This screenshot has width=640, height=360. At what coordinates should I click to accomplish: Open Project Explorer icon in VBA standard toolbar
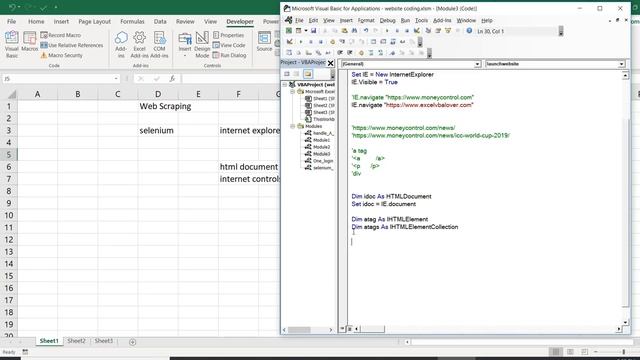point(428,31)
